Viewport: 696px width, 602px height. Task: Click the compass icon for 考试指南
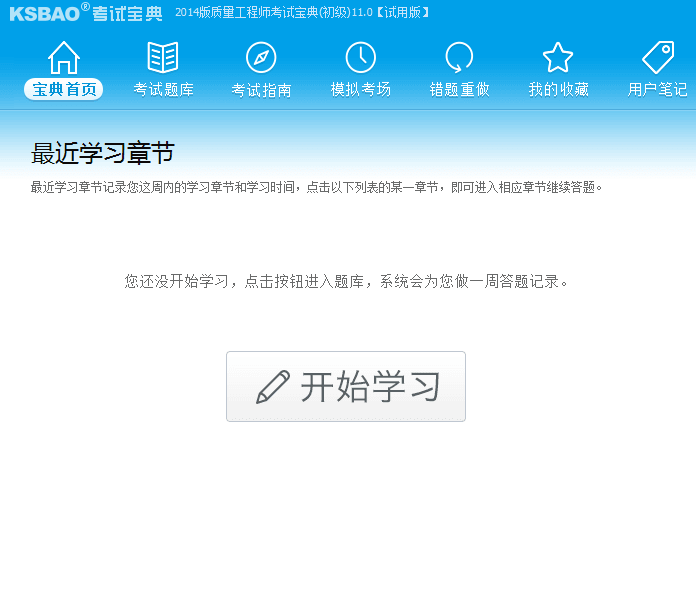[261, 57]
